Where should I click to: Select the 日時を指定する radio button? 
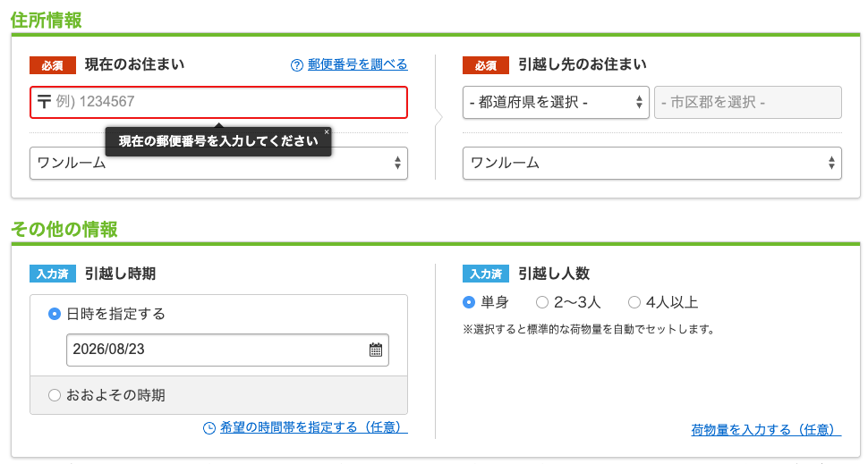click(x=55, y=314)
